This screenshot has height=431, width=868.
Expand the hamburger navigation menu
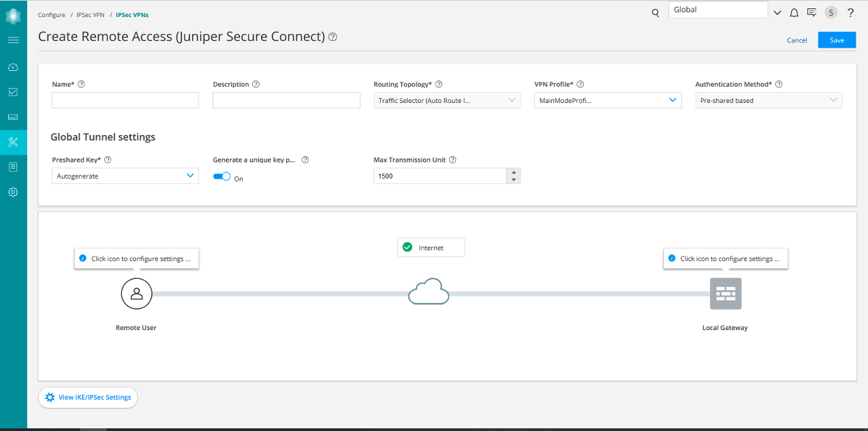13,40
